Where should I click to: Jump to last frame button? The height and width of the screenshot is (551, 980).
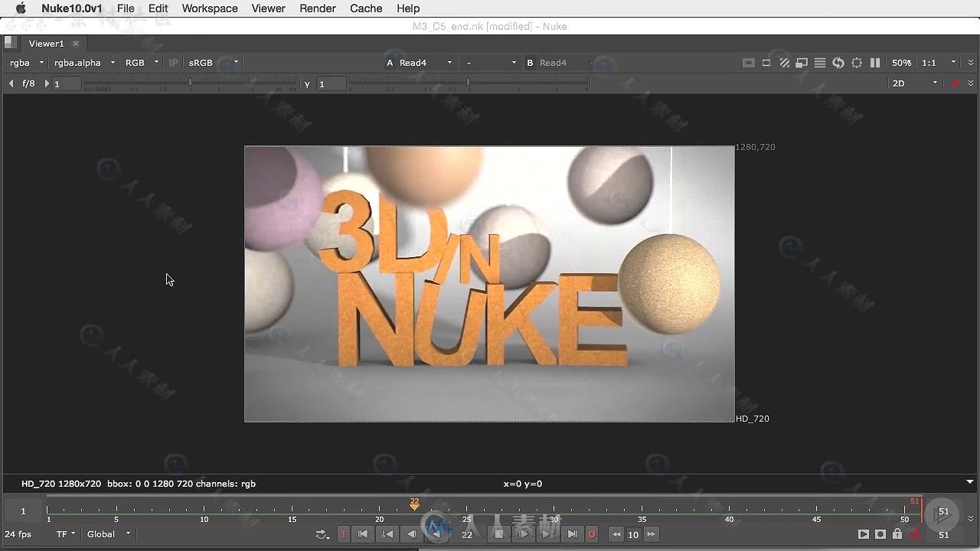pos(573,534)
